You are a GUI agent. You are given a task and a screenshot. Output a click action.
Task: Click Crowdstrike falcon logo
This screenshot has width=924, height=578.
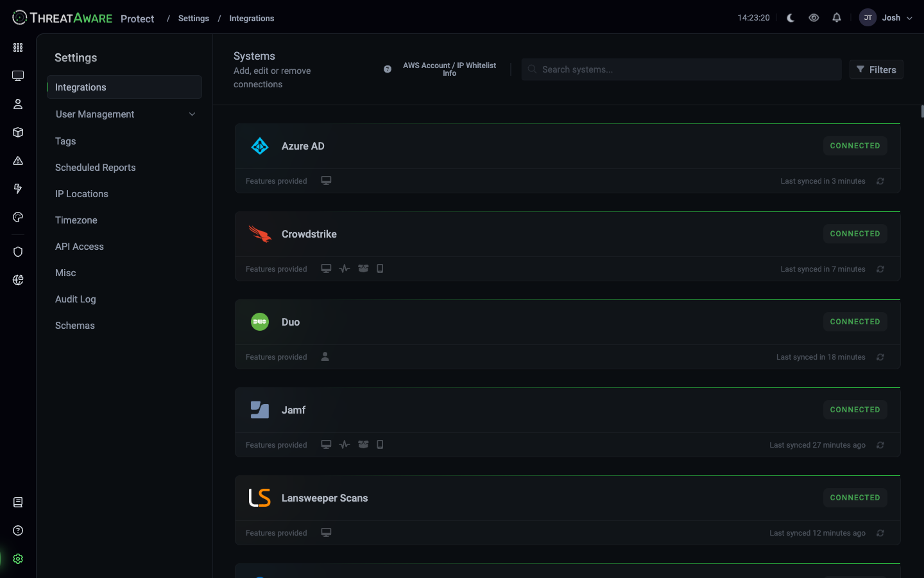point(260,234)
